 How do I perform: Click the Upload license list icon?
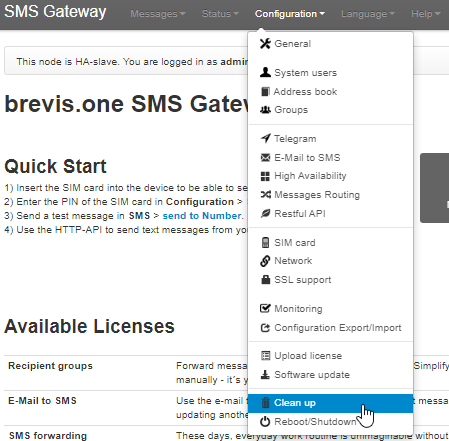click(265, 356)
